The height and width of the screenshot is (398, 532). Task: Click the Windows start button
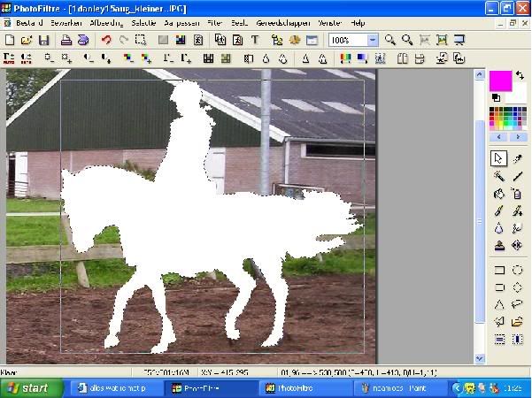pos(32,388)
